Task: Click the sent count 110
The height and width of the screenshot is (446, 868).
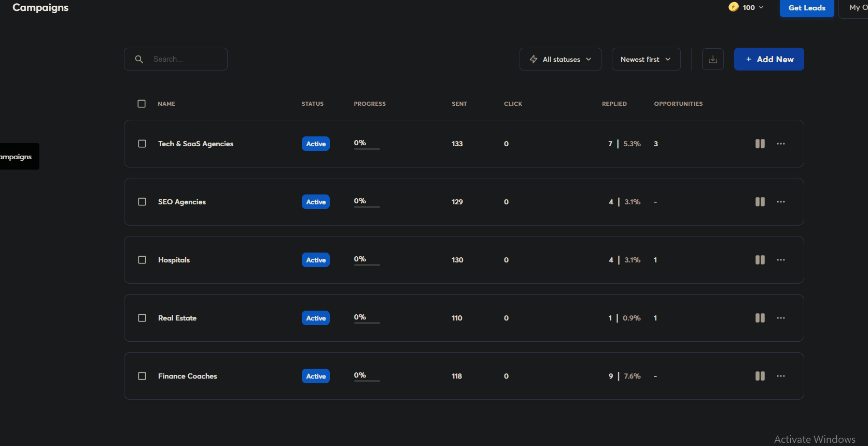Action: click(x=457, y=318)
